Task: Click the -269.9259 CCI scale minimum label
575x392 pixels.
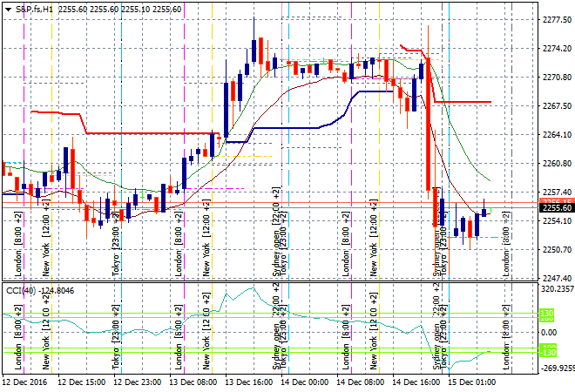Action: 556,367
